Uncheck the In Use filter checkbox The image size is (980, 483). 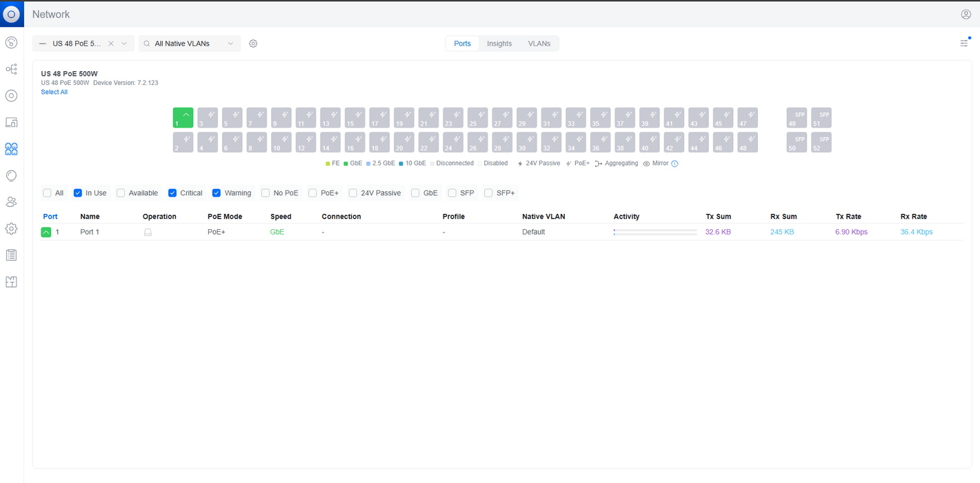point(78,193)
